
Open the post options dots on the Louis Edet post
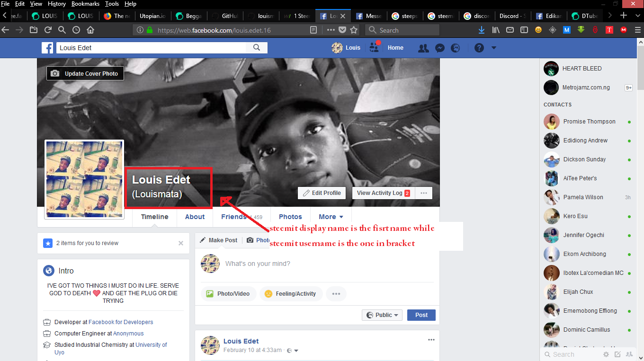tap(431, 340)
